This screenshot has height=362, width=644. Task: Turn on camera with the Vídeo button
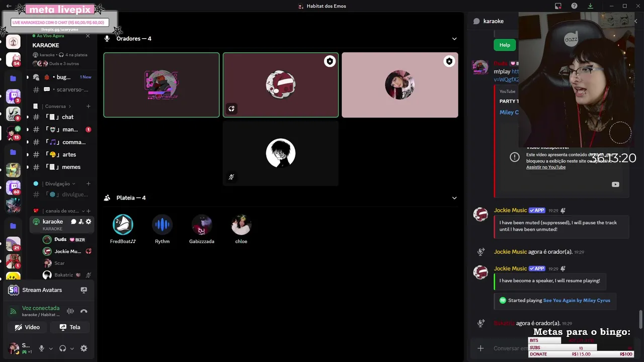27,327
